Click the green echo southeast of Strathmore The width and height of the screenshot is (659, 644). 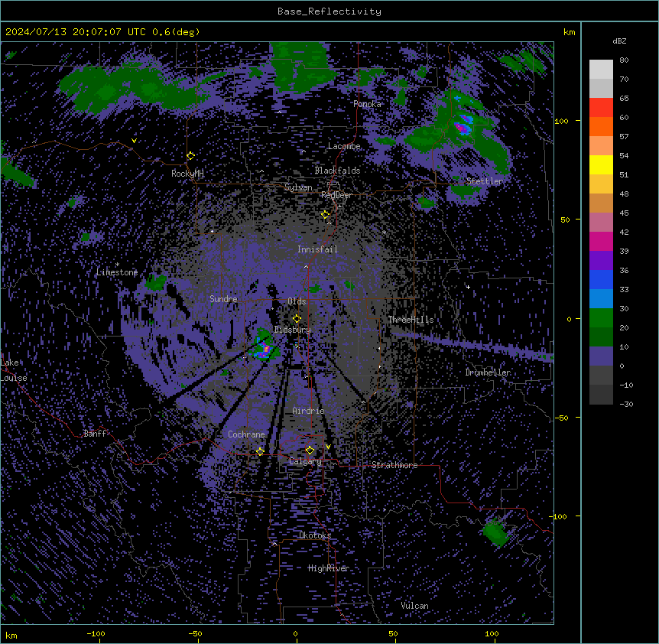tap(496, 532)
